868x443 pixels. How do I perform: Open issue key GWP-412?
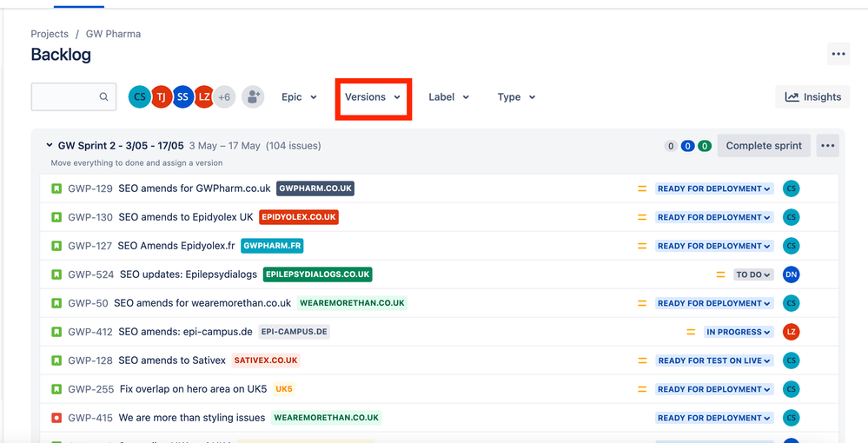(90, 332)
